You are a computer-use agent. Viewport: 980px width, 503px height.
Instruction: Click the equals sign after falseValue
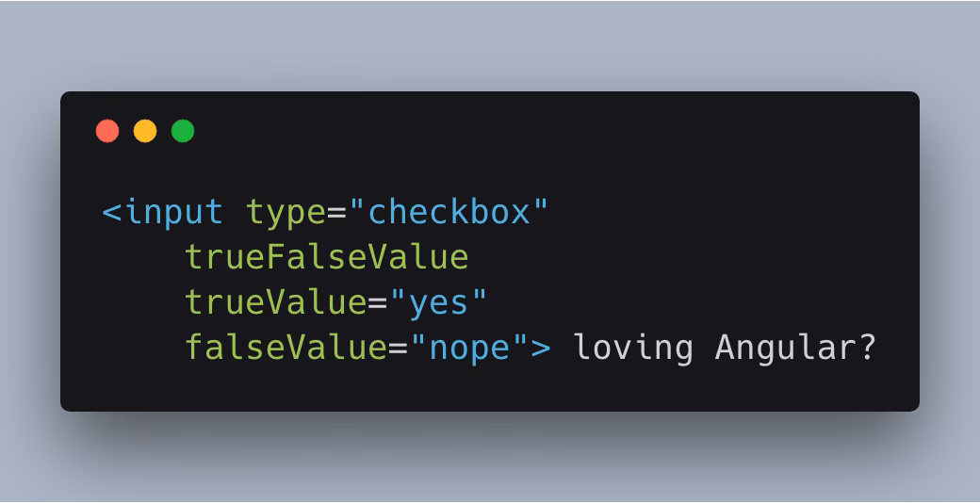pos(399,348)
